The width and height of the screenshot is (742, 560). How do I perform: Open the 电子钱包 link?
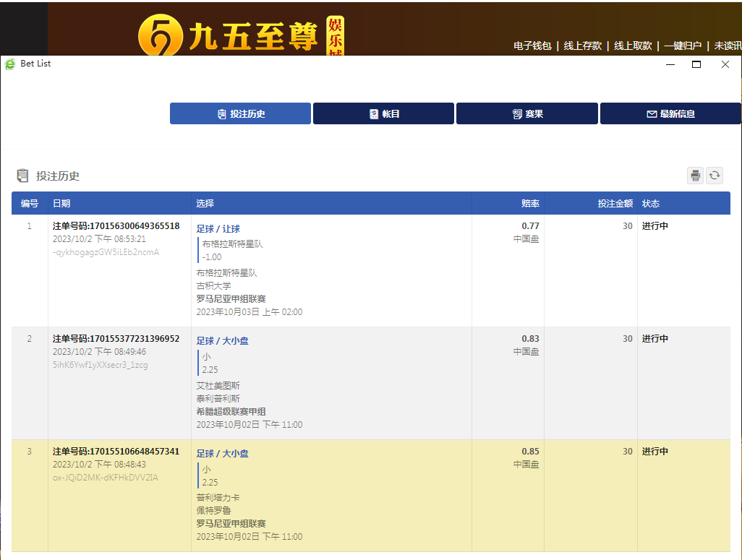(x=532, y=46)
